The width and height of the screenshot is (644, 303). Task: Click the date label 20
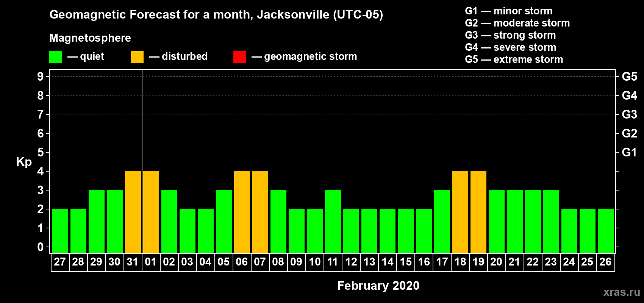tap(496, 262)
